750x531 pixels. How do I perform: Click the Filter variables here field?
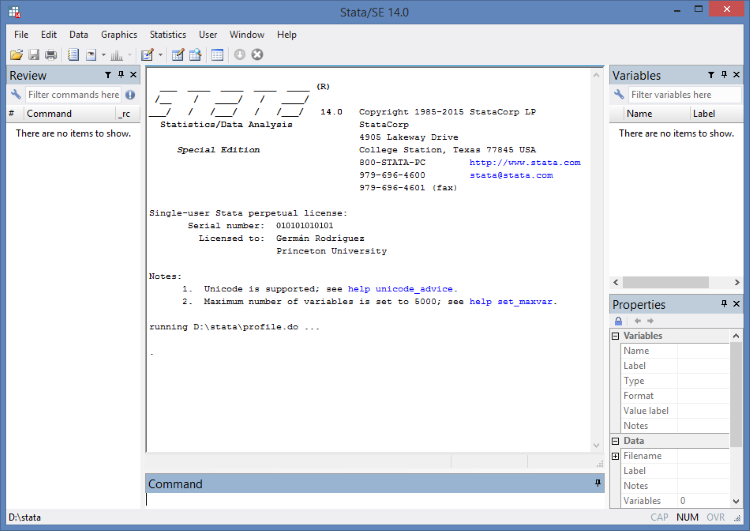[x=684, y=95]
